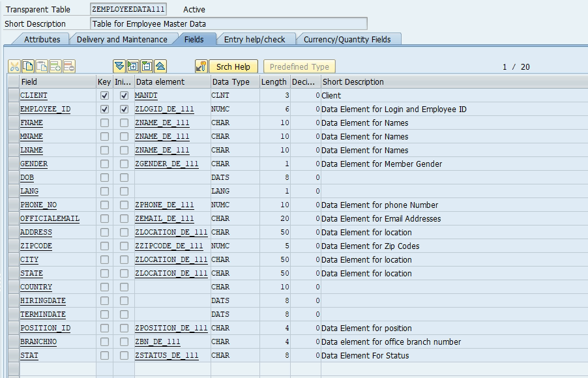Click the Insert Row icon
Image resolution: width=588 pixels, height=378 pixels.
click(x=55, y=66)
